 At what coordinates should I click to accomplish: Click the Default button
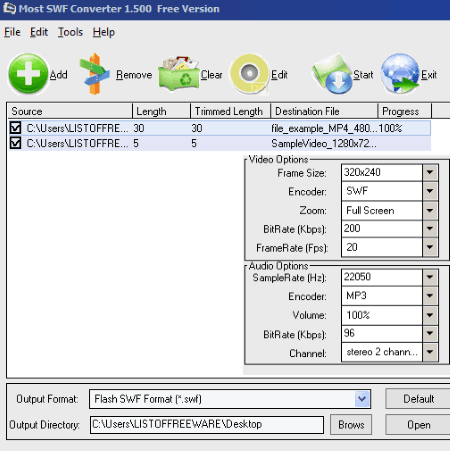click(418, 399)
